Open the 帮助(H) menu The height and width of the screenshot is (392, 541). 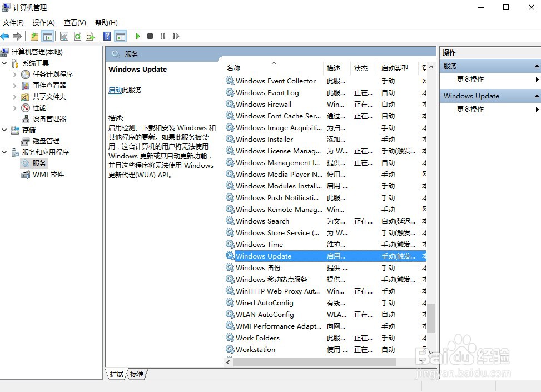[106, 23]
